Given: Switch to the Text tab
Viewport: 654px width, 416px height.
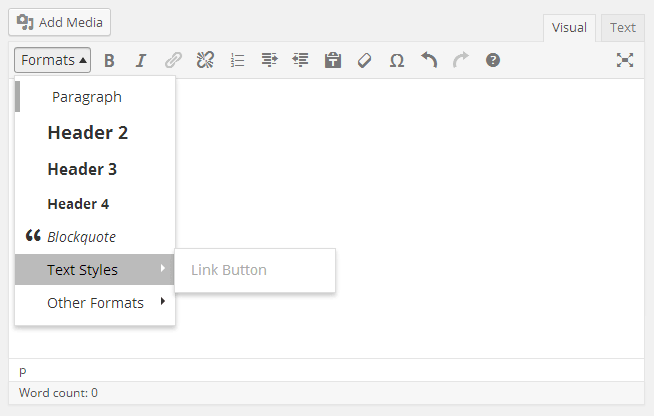Looking at the screenshot, I should click(x=623, y=28).
